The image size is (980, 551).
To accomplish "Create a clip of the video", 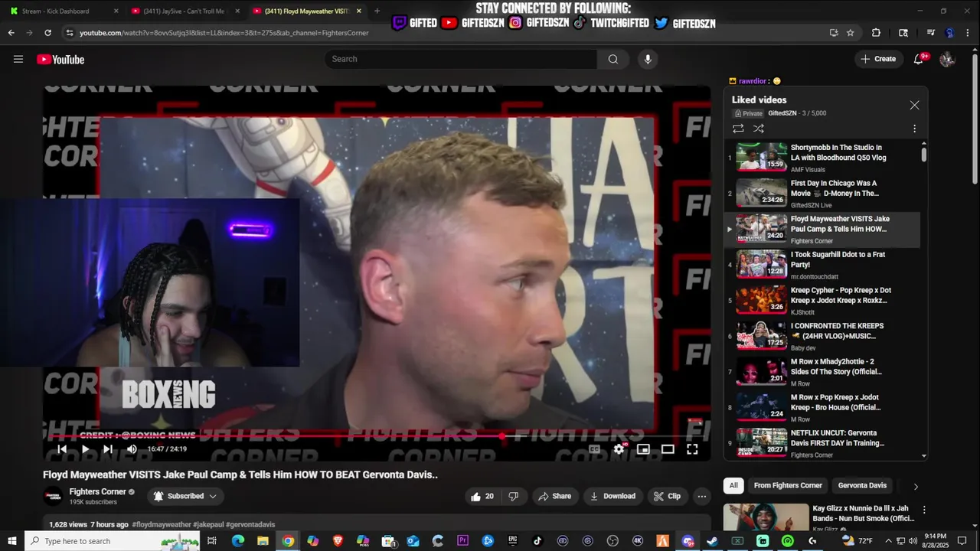I will point(667,496).
